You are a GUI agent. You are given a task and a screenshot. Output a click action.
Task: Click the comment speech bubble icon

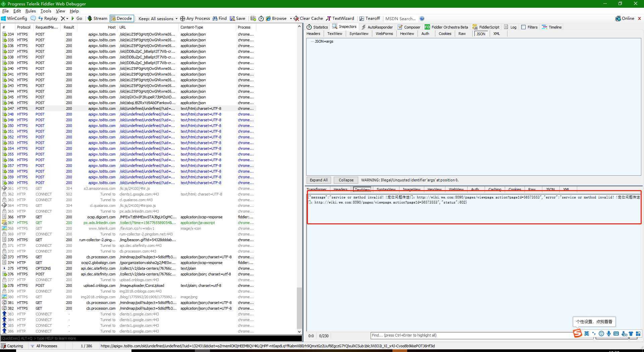point(33,18)
